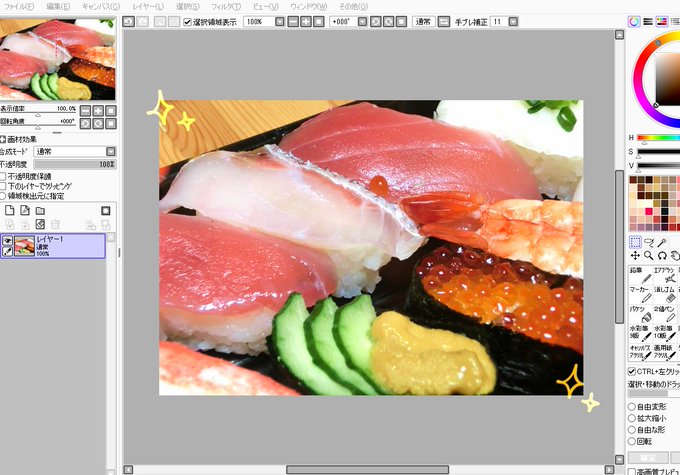Select the Lasso tool
The height and width of the screenshot is (475, 680).
649,242
